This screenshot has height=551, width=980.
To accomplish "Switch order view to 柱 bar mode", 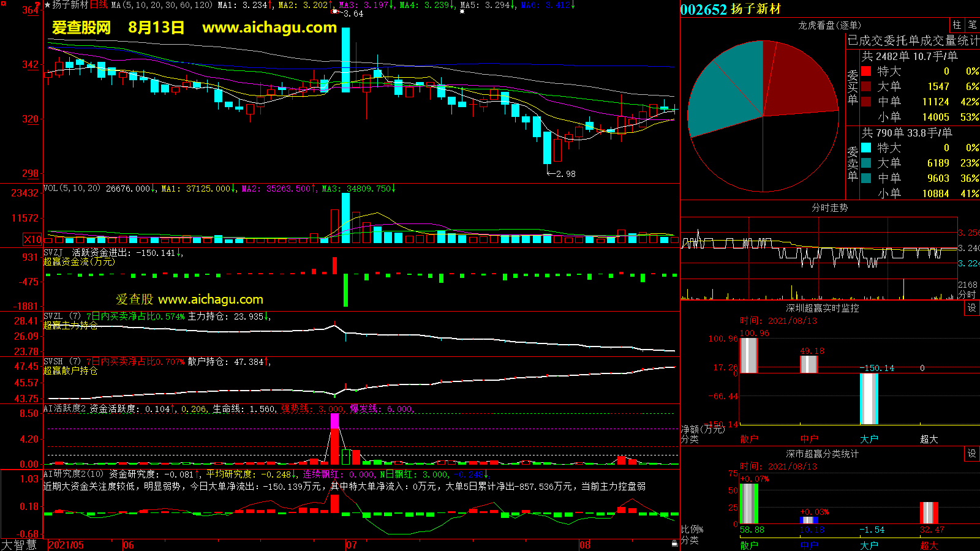I will [x=957, y=24].
